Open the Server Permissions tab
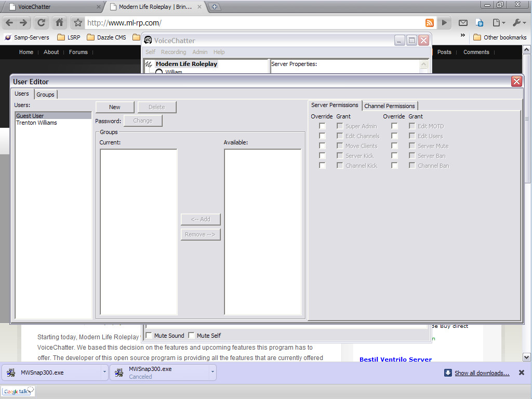This screenshot has width=532, height=399. point(335,105)
